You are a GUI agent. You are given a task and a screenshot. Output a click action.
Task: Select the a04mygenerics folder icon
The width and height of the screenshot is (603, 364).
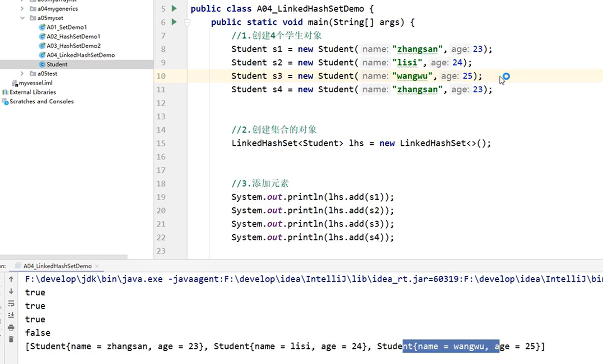pos(33,8)
